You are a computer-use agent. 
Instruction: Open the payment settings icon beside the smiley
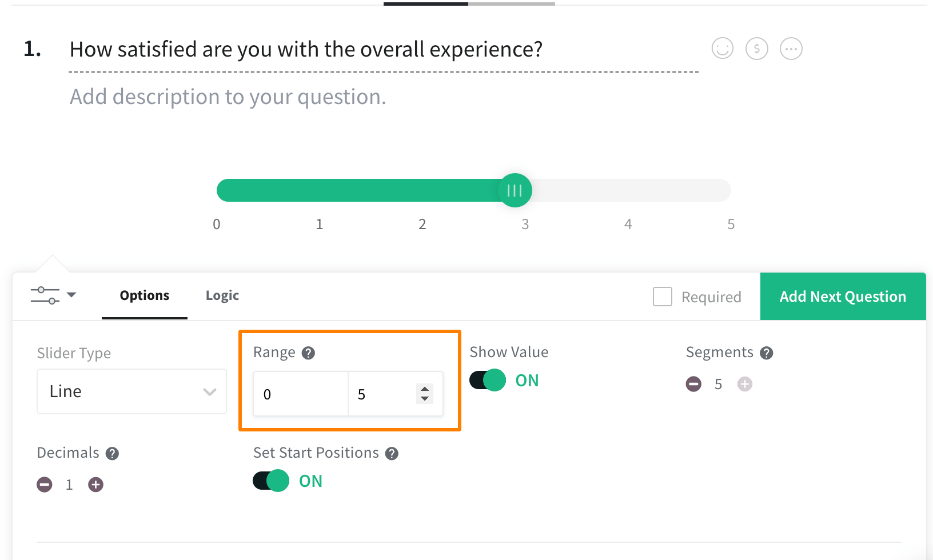756,49
